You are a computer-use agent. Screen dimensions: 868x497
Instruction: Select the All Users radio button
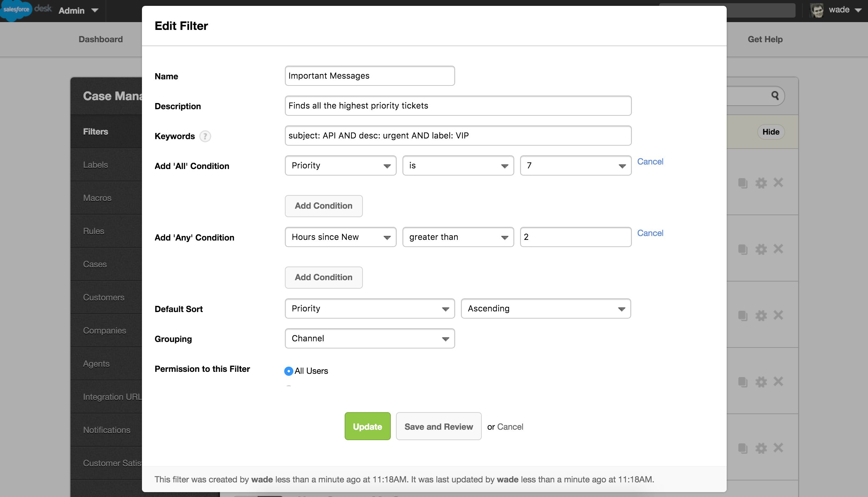click(x=288, y=371)
